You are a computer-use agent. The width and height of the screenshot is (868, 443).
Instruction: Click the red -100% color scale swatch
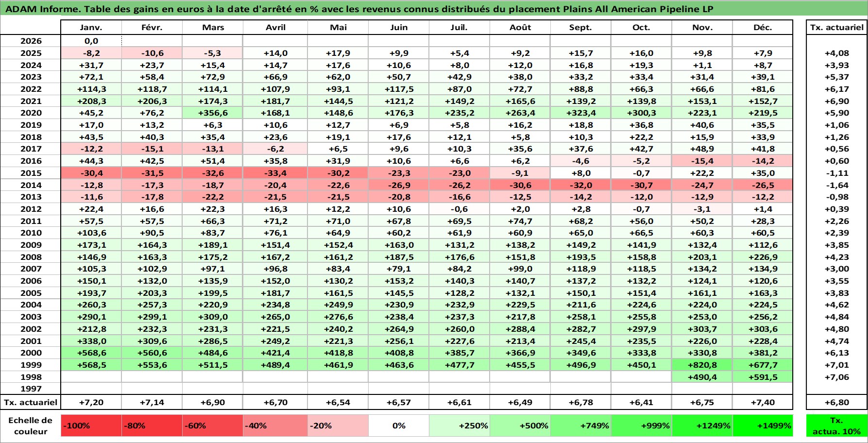(x=91, y=426)
